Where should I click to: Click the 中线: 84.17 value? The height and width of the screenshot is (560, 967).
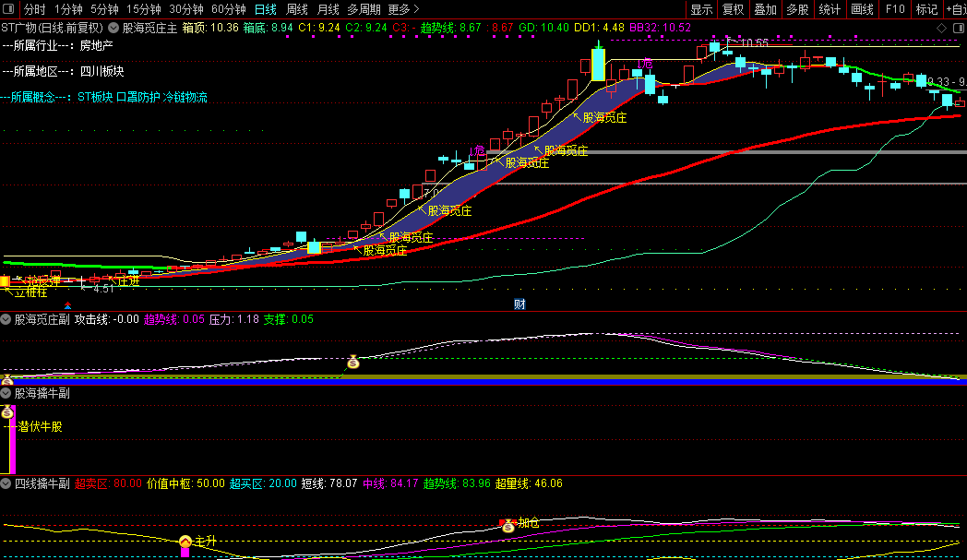[390, 483]
